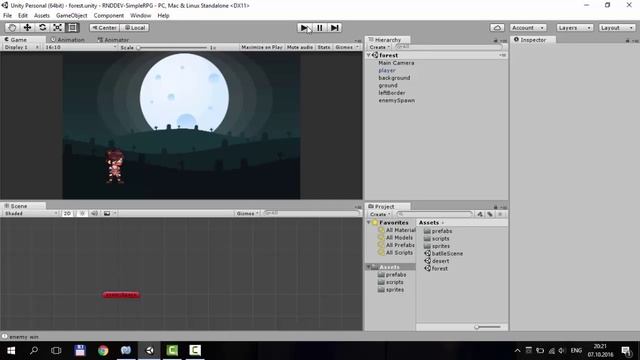This screenshot has width=640, height=360.
Task: Select the Move tool
Action: (x=27, y=27)
